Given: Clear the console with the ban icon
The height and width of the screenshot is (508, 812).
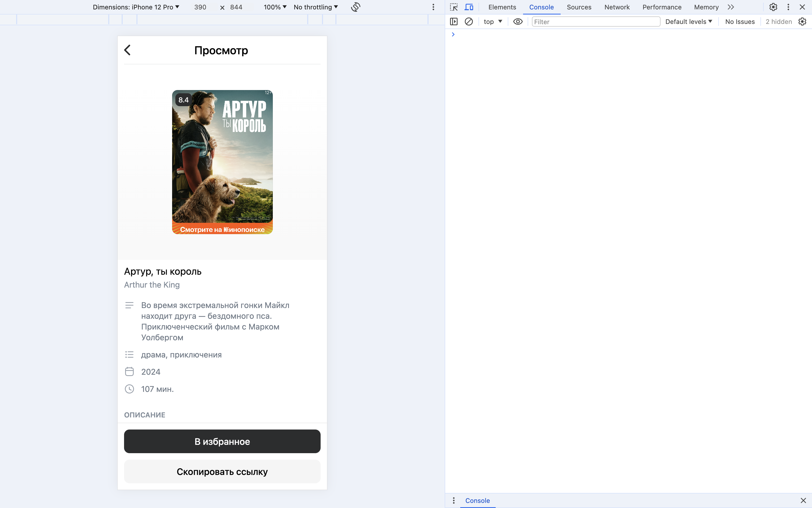Looking at the screenshot, I should pos(469,22).
